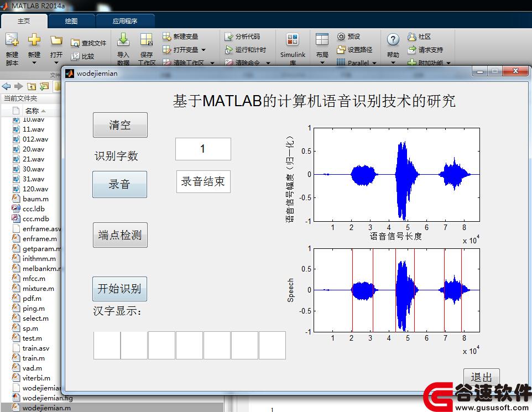Click the Clear (清空) button
The image size is (532, 412).
tap(120, 125)
